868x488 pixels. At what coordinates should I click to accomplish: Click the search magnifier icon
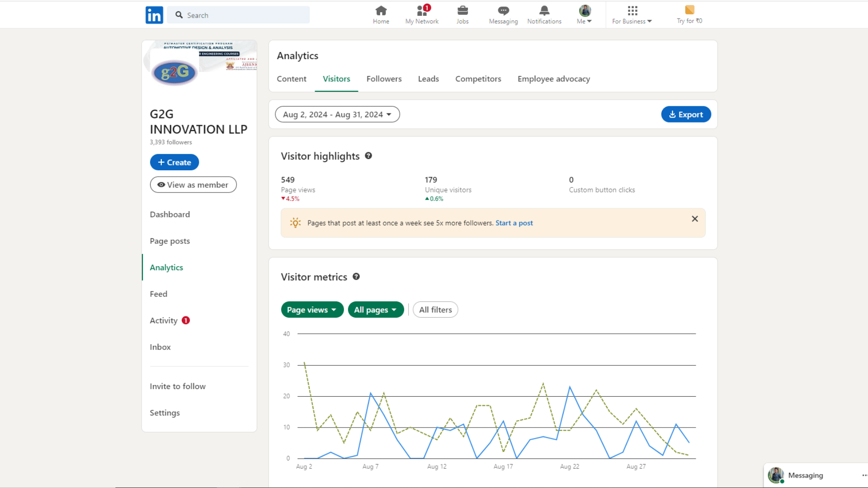pos(179,15)
